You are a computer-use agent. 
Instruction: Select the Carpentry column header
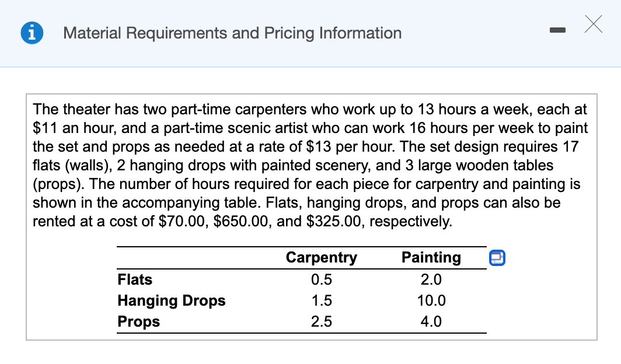point(321,257)
